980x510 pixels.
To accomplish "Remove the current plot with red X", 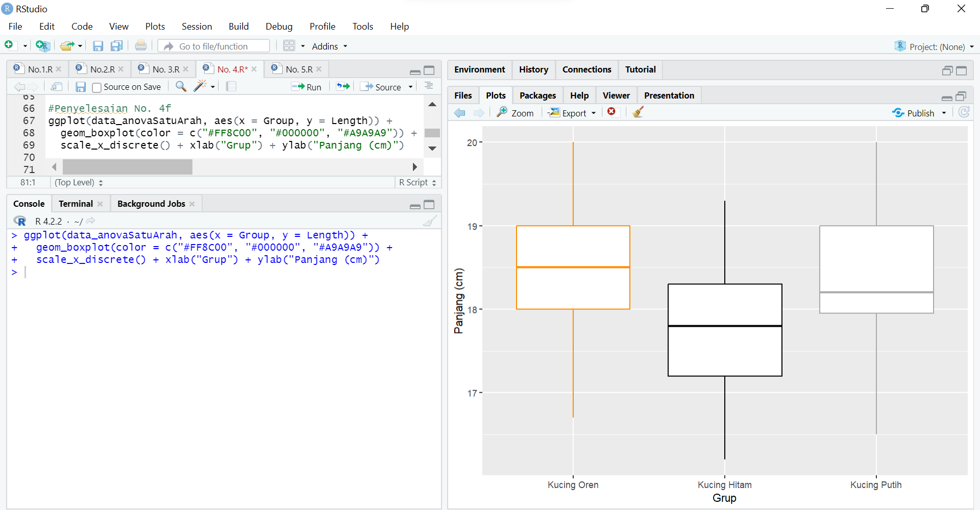I will (612, 112).
